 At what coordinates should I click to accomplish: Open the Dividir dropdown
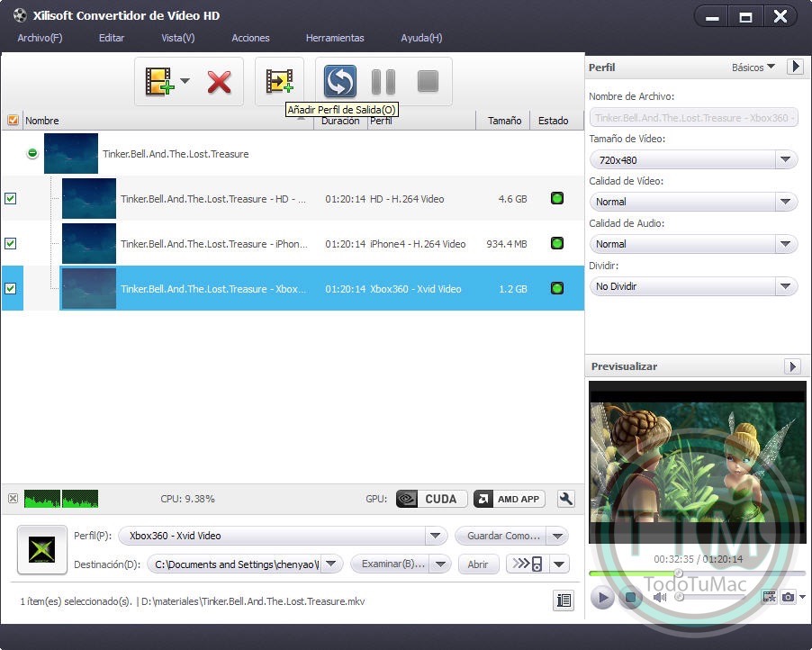pyautogui.click(x=693, y=286)
